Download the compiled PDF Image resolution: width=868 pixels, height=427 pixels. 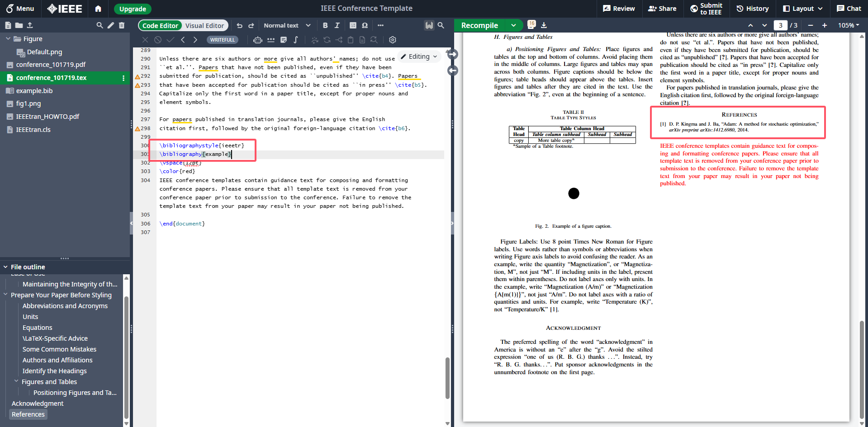[545, 25]
